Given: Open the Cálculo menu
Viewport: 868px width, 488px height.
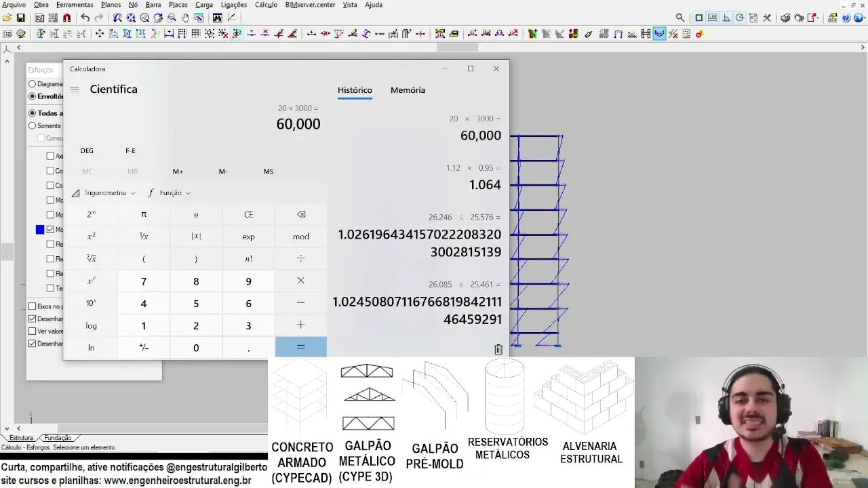Looking at the screenshot, I should (266, 5).
